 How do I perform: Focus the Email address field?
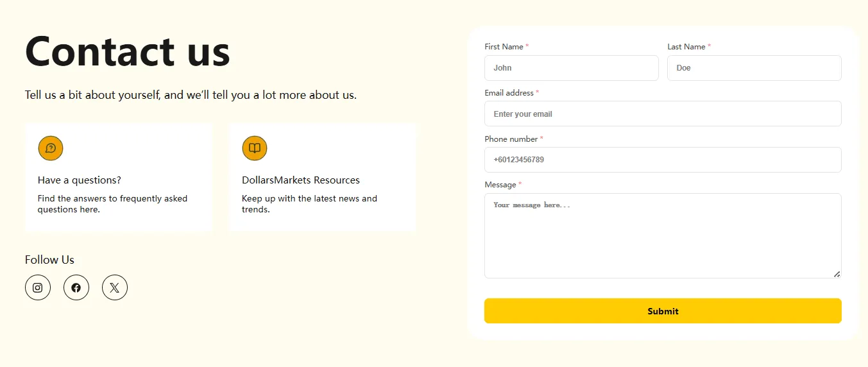[663, 114]
